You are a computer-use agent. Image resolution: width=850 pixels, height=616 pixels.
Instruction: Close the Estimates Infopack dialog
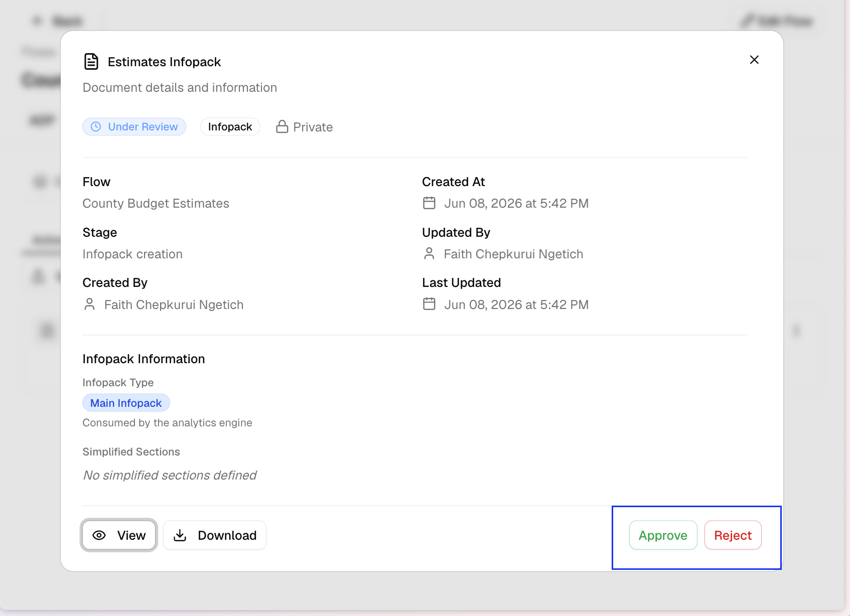pos(754,60)
